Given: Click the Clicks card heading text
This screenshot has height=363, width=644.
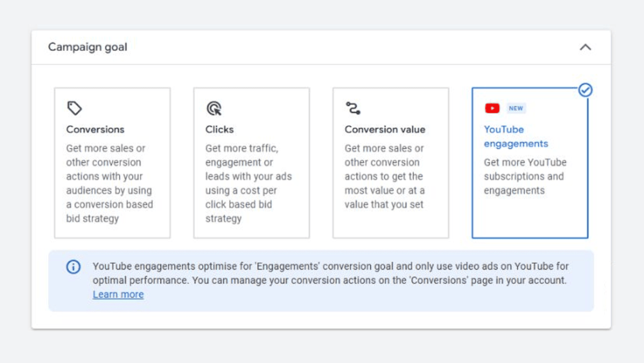Looking at the screenshot, I should 220,130.
